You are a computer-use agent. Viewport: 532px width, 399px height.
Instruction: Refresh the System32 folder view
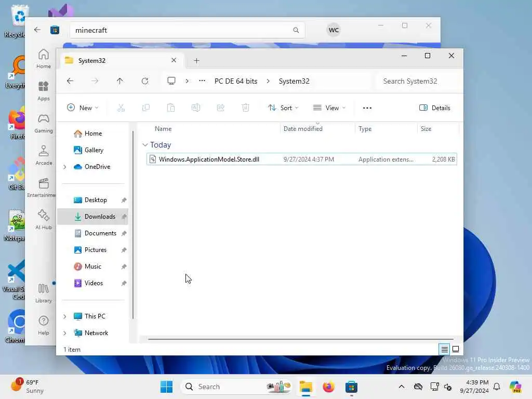pos(145,81)
